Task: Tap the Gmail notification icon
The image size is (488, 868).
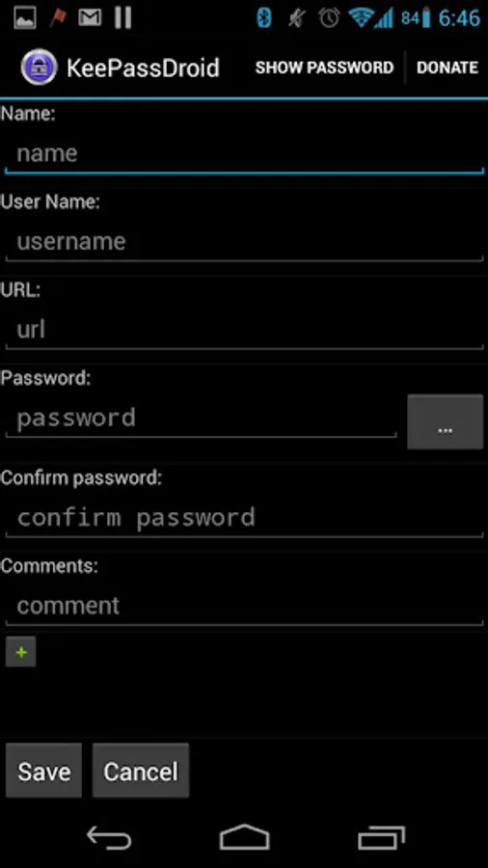Action: point(91,18)
